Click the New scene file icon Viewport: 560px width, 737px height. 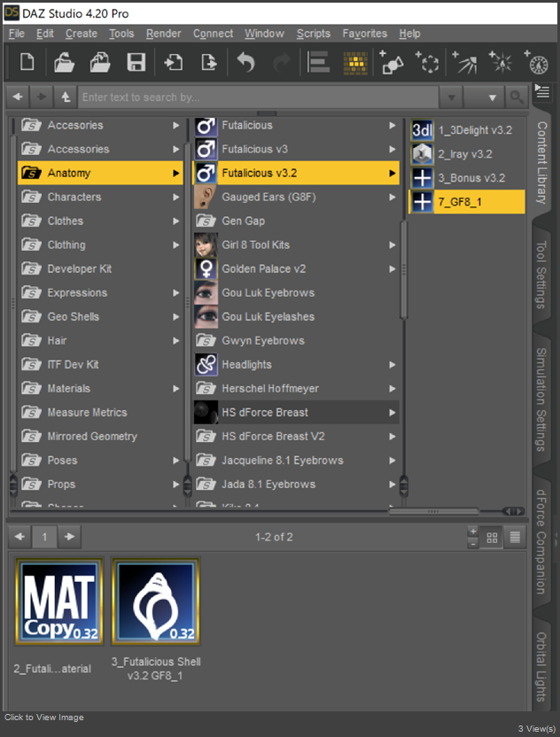[x=27, y=62]
